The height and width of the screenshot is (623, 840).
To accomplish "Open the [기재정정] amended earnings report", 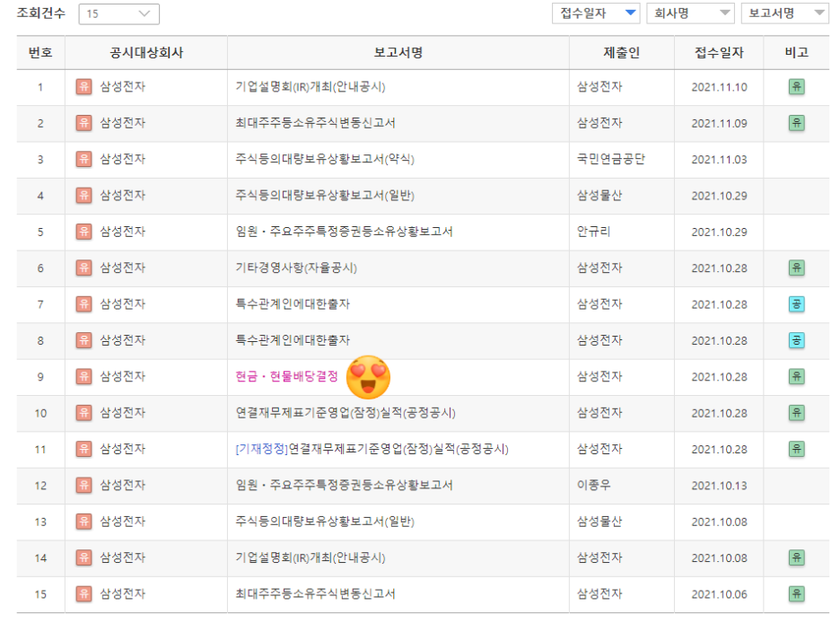I will (x=372, y=449).
